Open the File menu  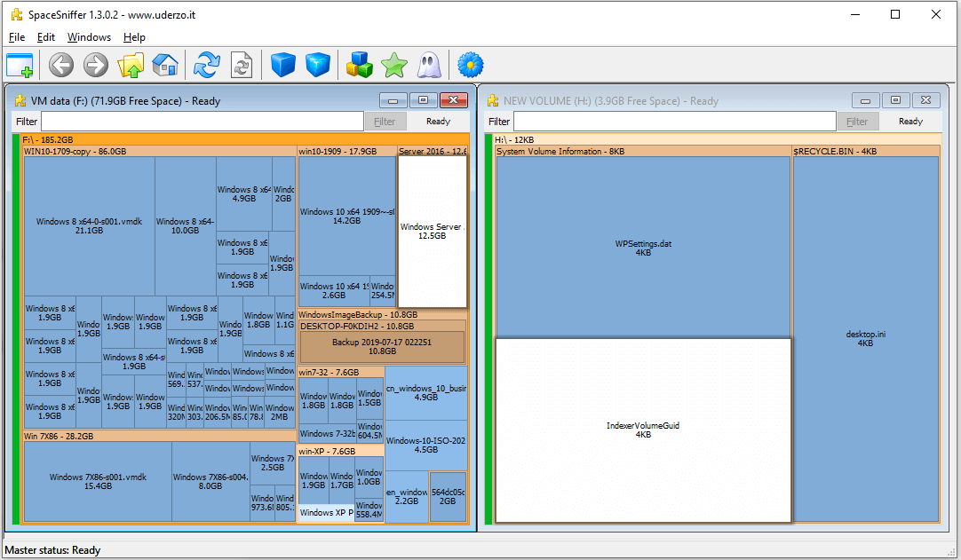16,37
